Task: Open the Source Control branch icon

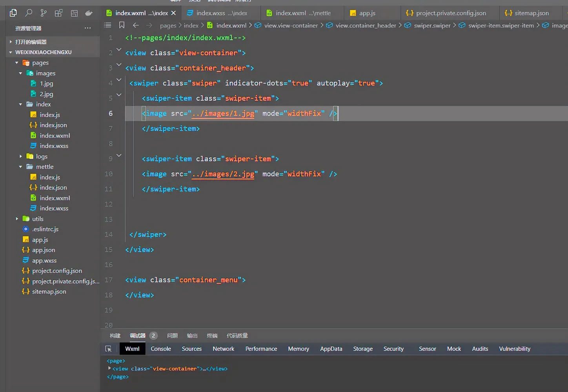Action: click(x=44, y=13)
